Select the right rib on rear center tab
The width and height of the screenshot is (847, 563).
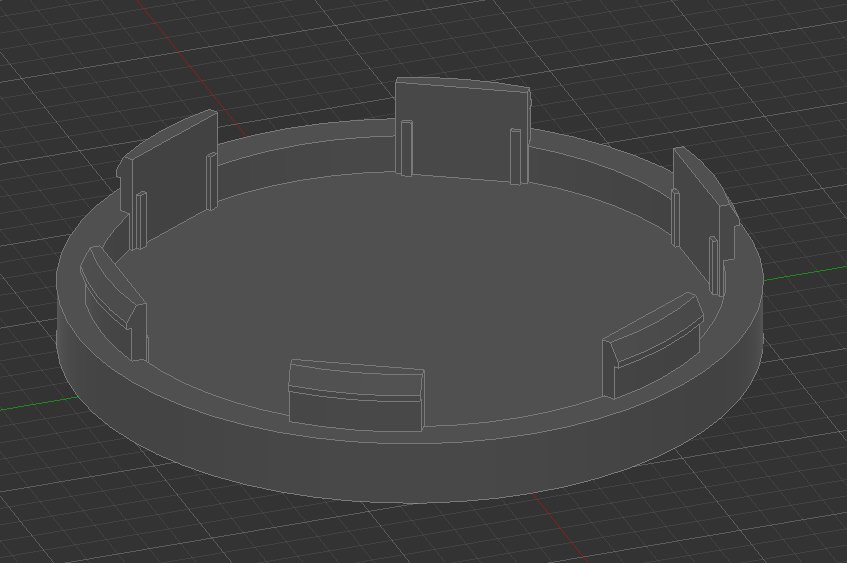point(516,157)
